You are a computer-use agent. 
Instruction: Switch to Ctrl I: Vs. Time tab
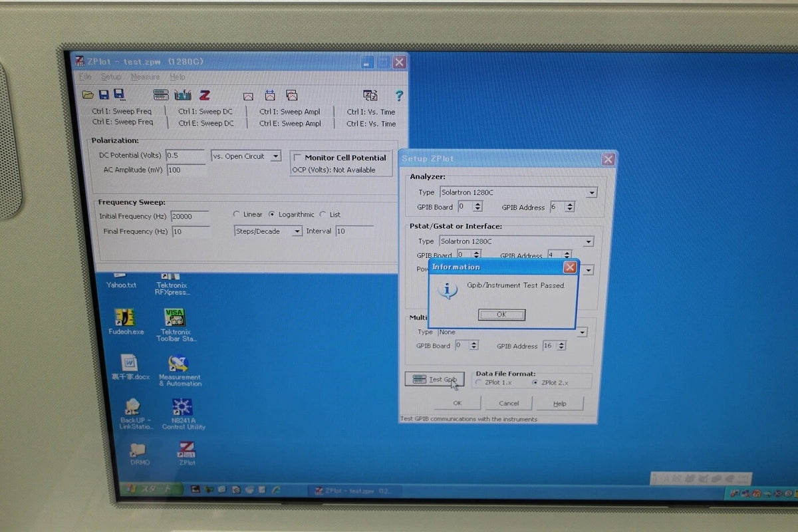(x=371, y=112)
